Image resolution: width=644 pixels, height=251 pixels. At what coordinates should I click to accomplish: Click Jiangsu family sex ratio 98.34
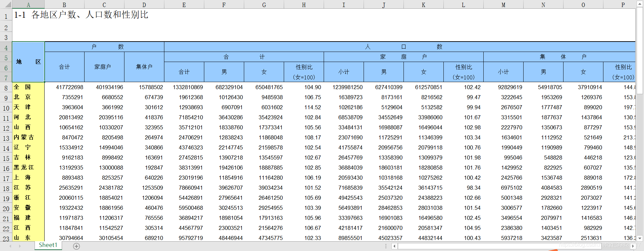pos(464,188)
